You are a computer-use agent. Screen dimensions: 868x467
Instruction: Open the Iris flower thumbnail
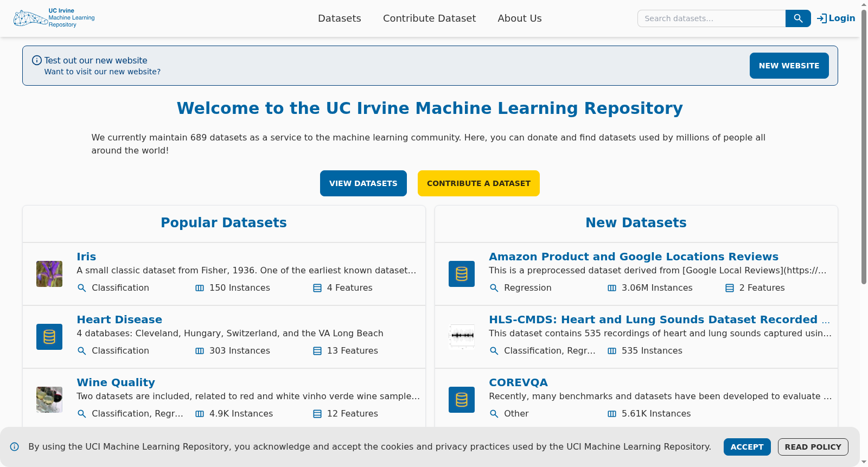click(49, 274)
